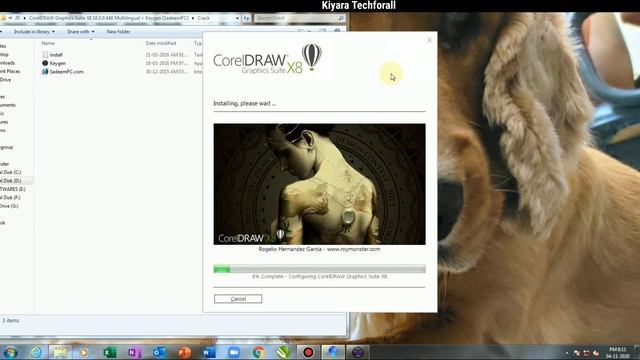
Task: Open Excel from the taskbar
Action: (109, 352)
